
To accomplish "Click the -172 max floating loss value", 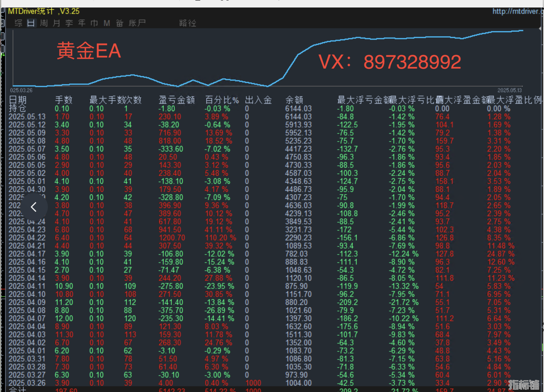I will pos(344,230).
